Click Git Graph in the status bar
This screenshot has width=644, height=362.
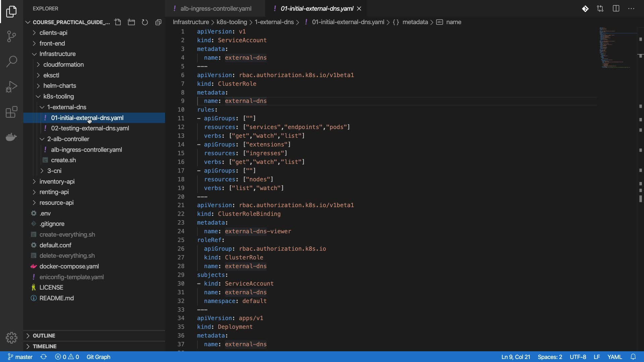click(98, 357)
